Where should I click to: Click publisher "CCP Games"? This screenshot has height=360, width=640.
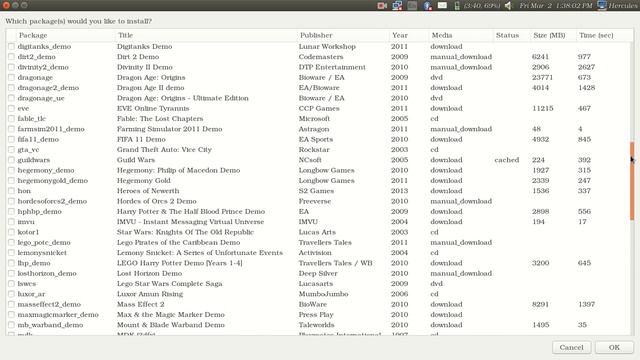click(319, 109)
